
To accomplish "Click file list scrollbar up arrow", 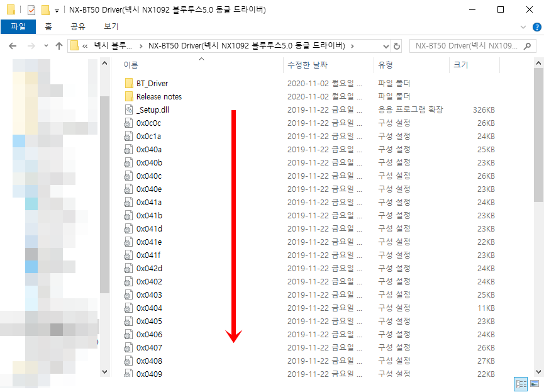I will (538, 63).
